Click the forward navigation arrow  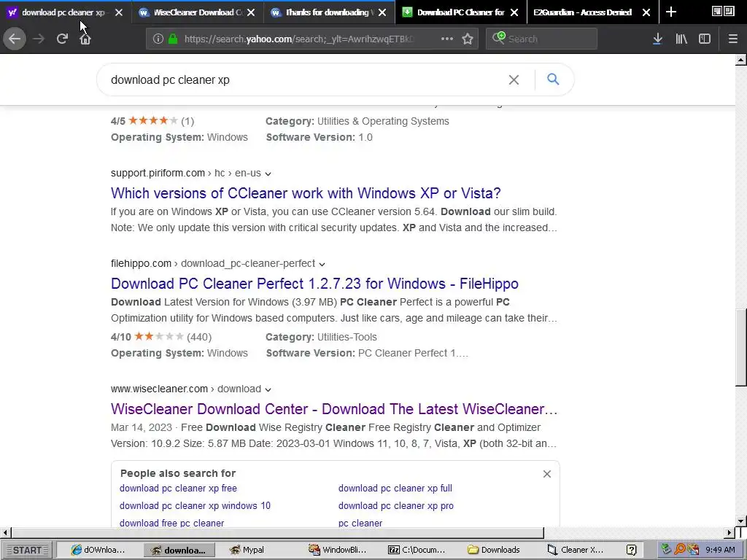[39, 39]
